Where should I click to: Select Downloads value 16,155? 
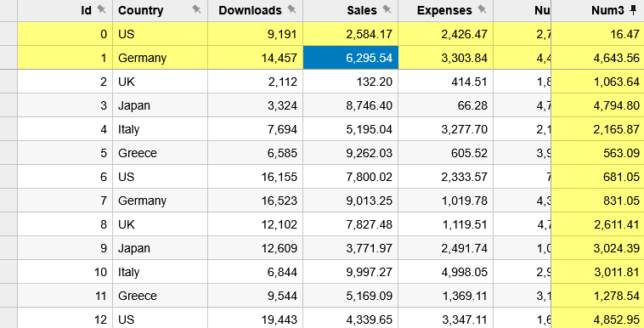[256, 177]
